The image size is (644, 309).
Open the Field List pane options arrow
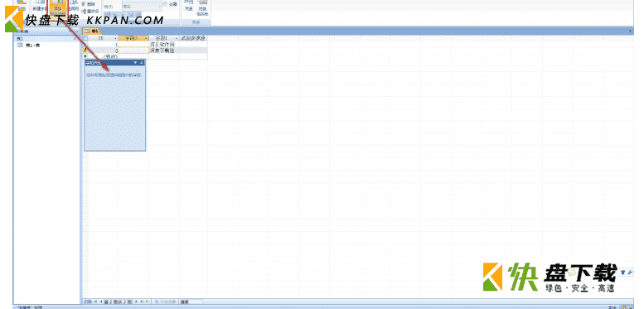[136, 62]
